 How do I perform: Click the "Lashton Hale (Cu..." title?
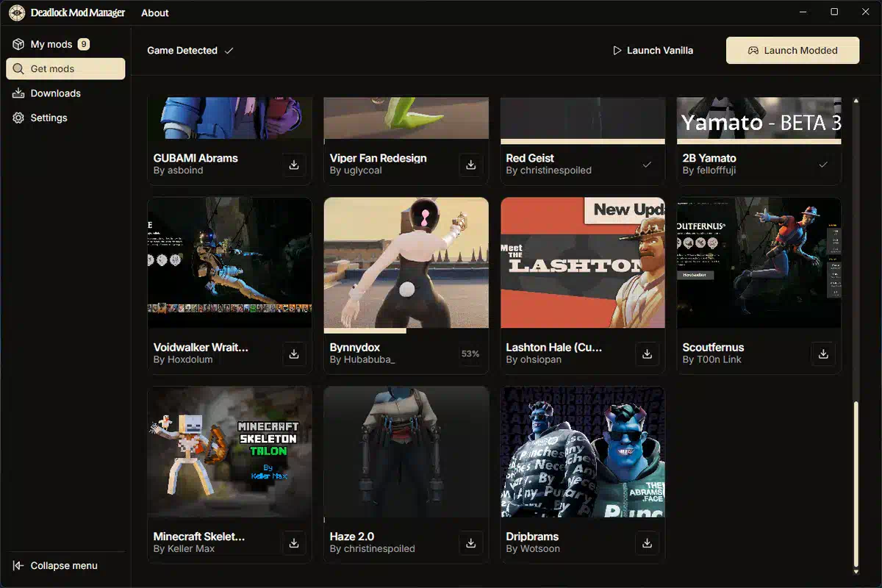554,347
